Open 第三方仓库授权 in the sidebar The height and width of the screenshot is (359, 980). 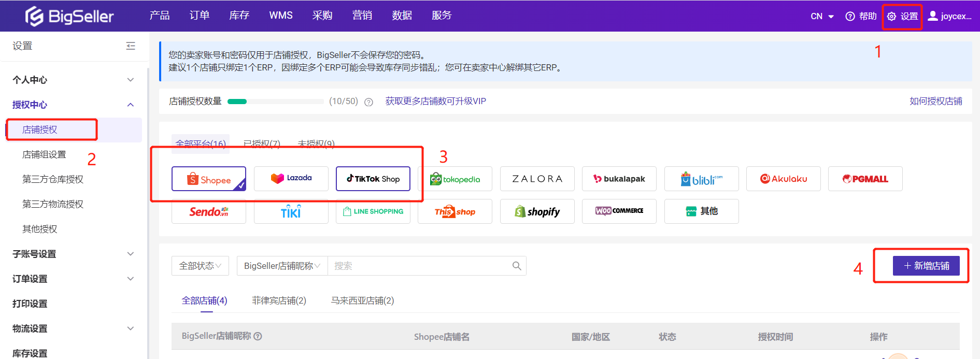pos(53,179)
